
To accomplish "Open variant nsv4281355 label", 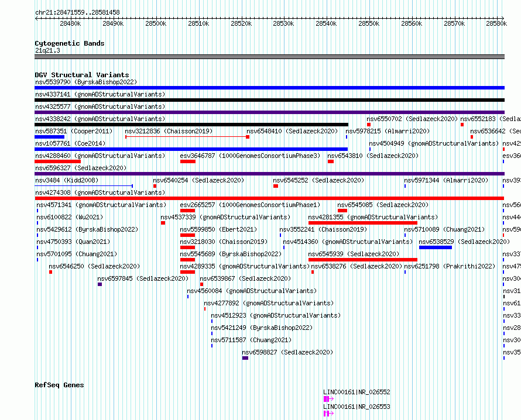I will tap(373, 217).
